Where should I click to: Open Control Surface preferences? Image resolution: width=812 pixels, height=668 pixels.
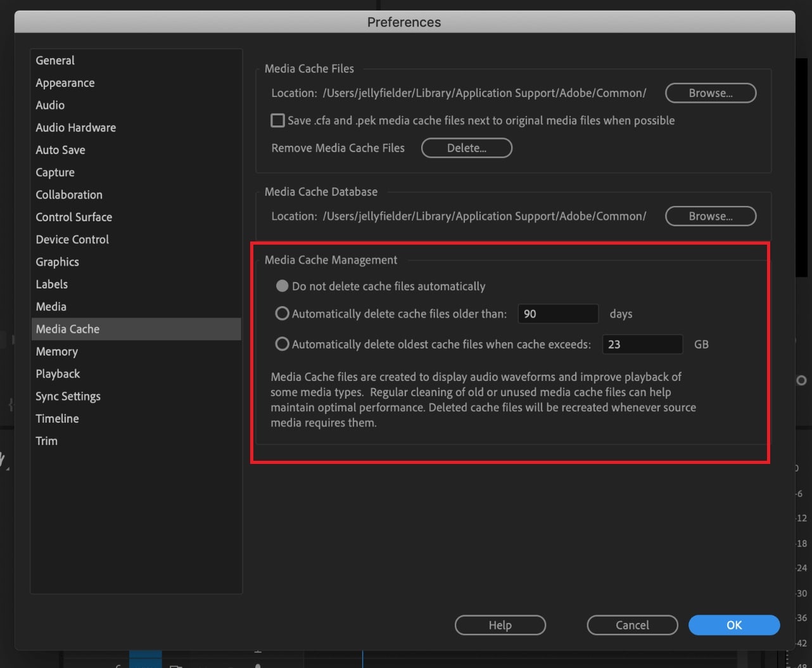(x=136, y=217)
